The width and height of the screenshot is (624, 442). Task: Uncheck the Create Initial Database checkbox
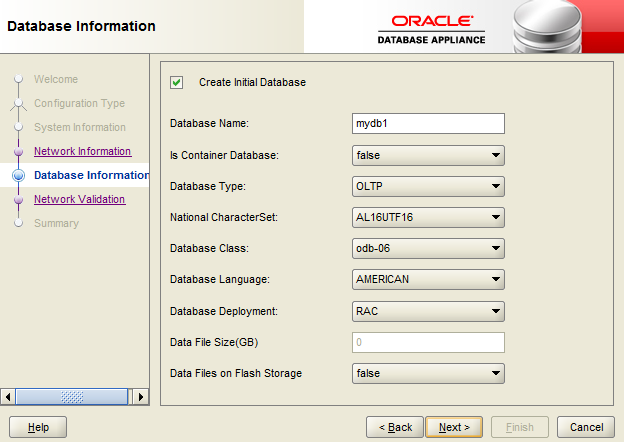point(176,83)
